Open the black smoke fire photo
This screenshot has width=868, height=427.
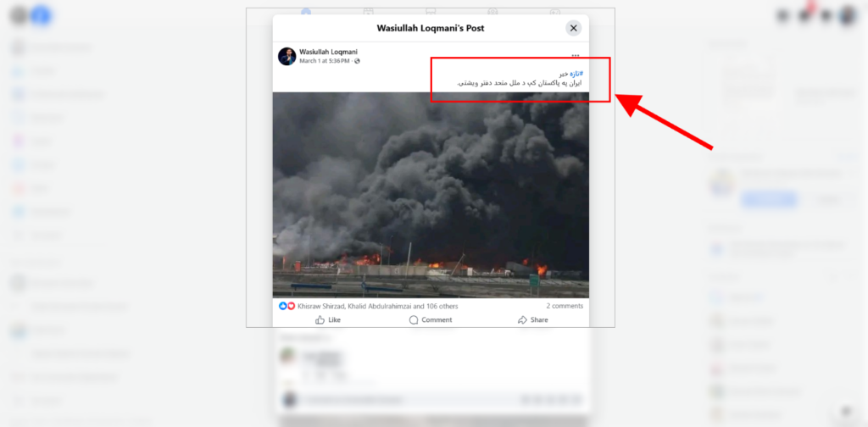coord(431,195)
